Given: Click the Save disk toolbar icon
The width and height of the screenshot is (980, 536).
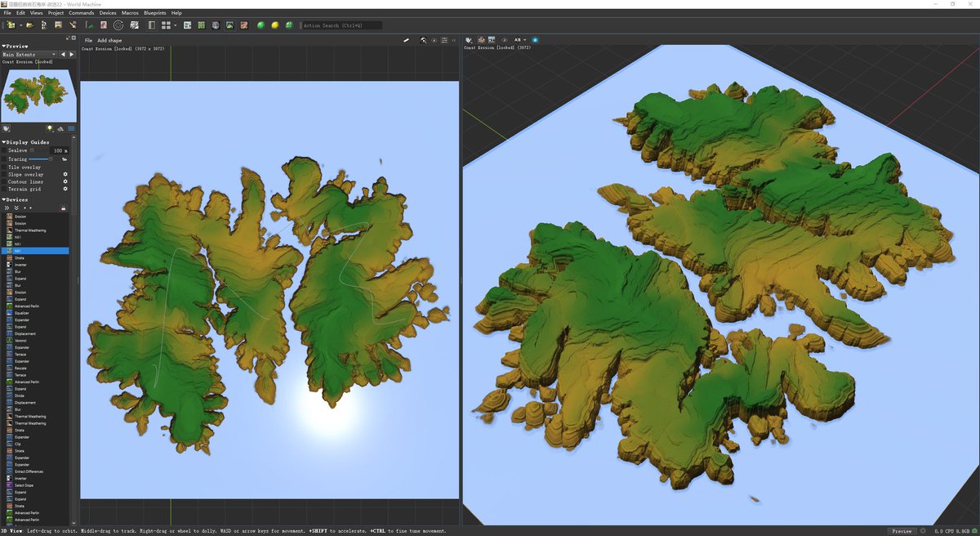Looking at the screenshot, I should click(58, 25).
